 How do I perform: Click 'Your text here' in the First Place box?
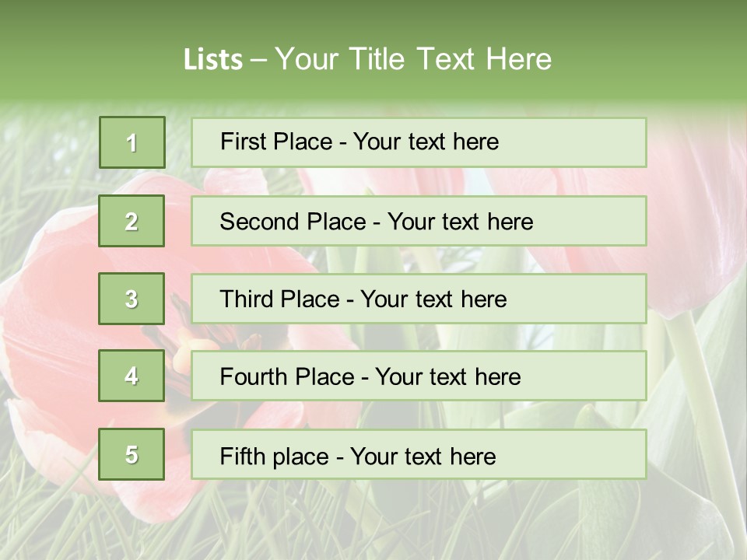[426, 142]
